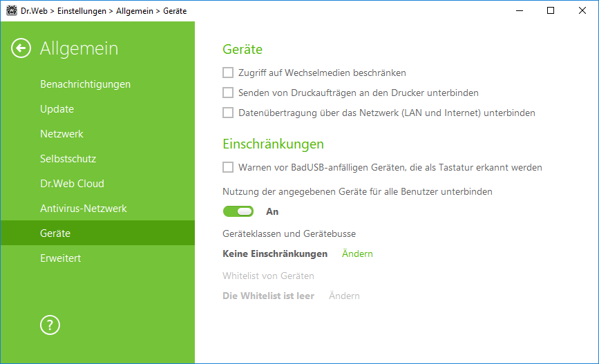
Task: Click the green Geräte heading in the content pane
Action: (243, 49)
